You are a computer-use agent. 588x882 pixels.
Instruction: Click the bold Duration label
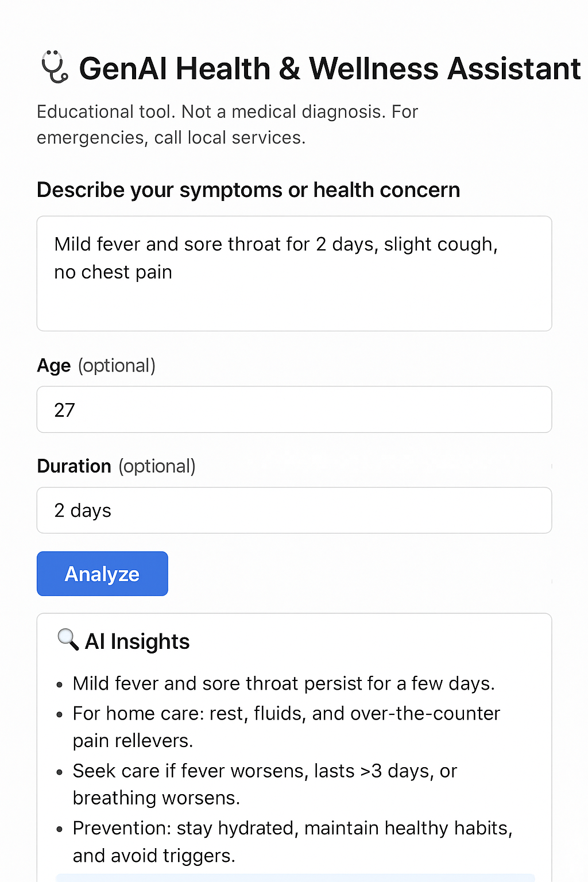(x=74, y=466)
